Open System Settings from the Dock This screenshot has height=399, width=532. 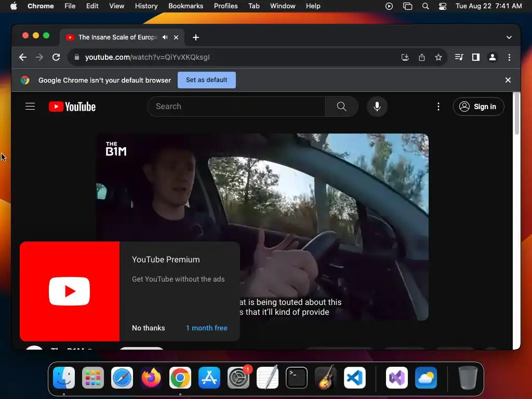pos(238,378)
